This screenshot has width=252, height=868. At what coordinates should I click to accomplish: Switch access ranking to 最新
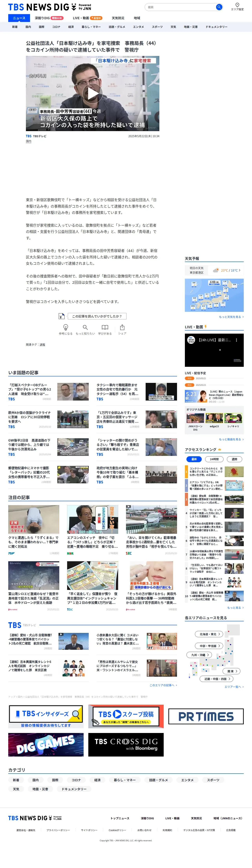pyautogui.click(x=194, y=459)
